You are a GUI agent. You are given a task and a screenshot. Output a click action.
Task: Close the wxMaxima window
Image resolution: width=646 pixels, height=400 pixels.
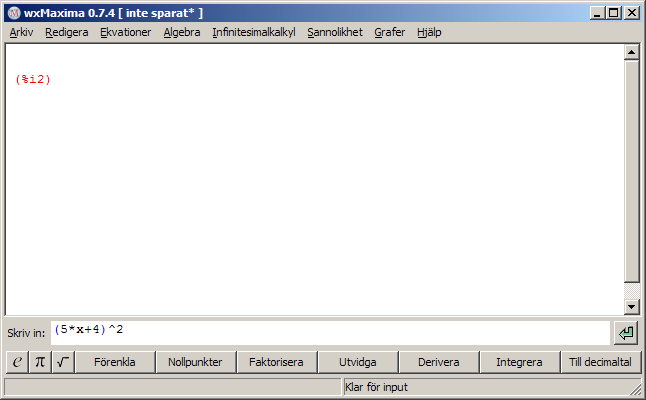click(632, 13)
